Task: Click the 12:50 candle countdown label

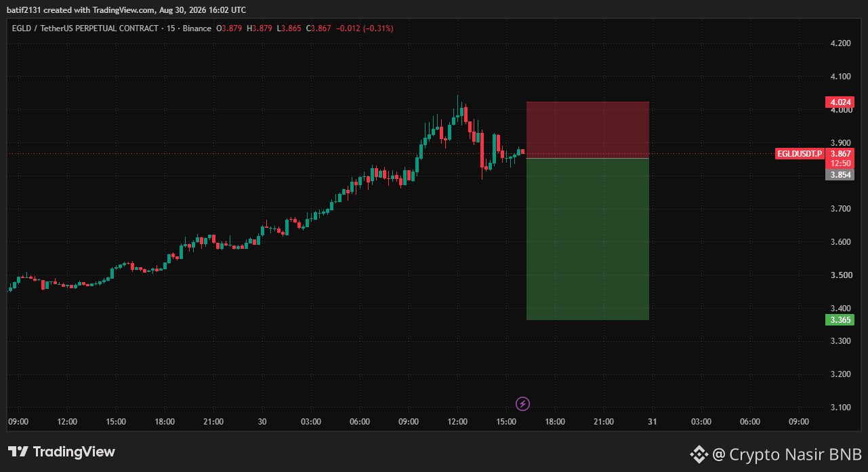Action: click(x=840, y=163)
